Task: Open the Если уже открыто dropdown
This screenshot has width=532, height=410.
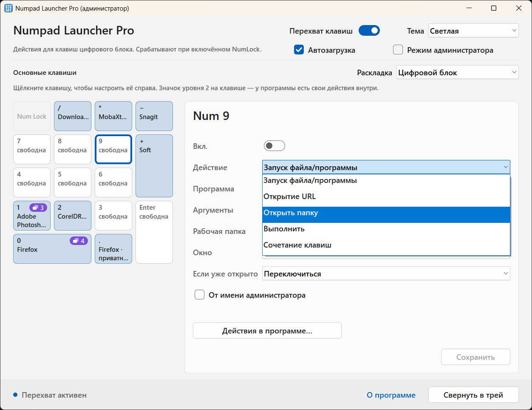Action: pyautogui.click(x=386, y=273)
